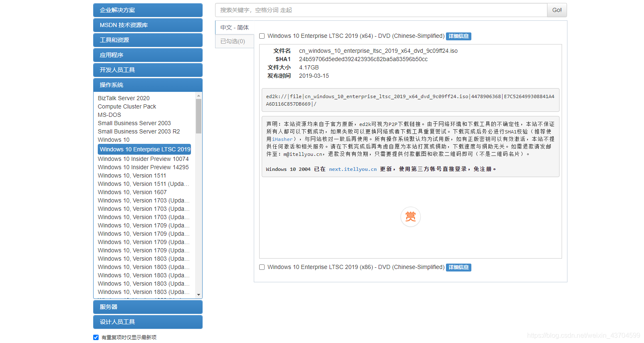Select Windows 10 Insider Preview 14295
The width and height of the screenshot is (644, 343).
click(x=143, y=167)
